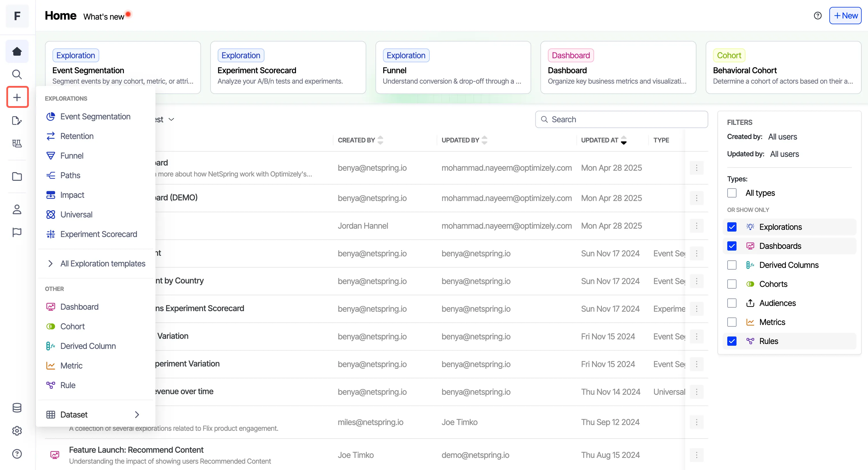Viewport: 868px width, 470px height.
Task: Open three-dot menu for miles@netspring.io row
Action: pyautogui.click(x=696, y=422)
